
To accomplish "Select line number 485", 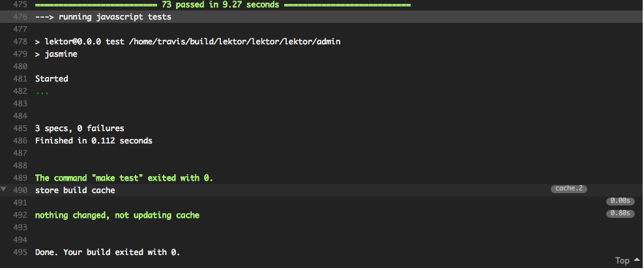I will click(20, 128).
